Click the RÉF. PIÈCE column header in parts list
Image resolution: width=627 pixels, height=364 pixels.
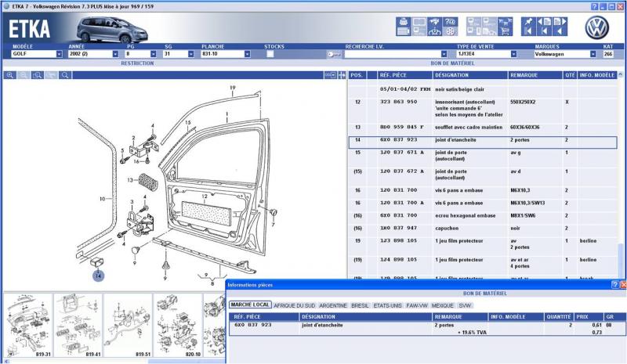point(404,75)
